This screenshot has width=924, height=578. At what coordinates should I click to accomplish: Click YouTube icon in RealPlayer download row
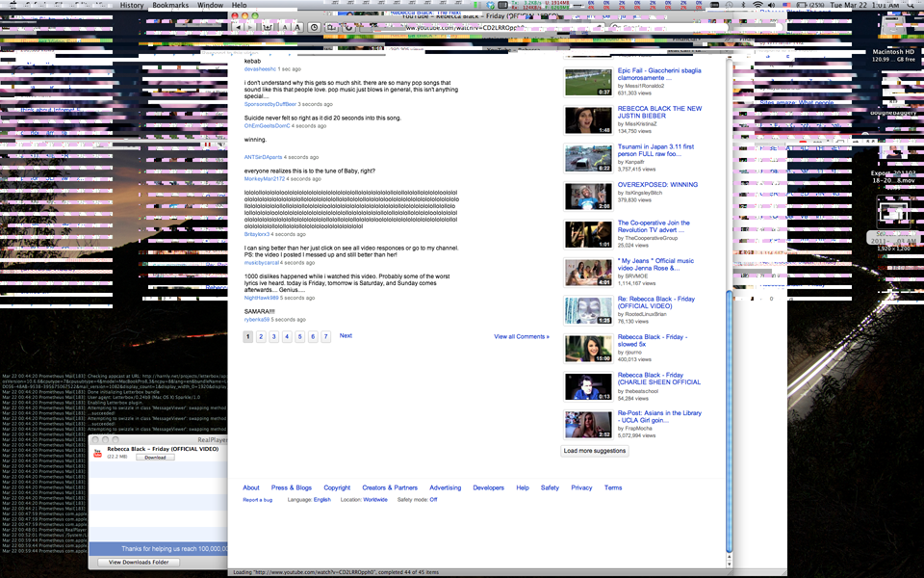(x=98, y=453)
